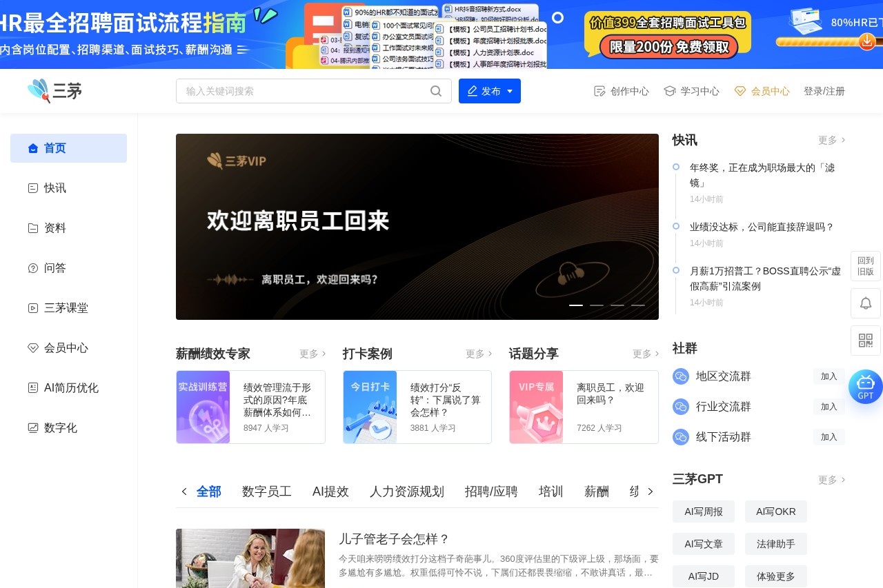Expand 三茅GPT 更多 link
The height and width of the screenshot is (588, 883).
[832, 480]
